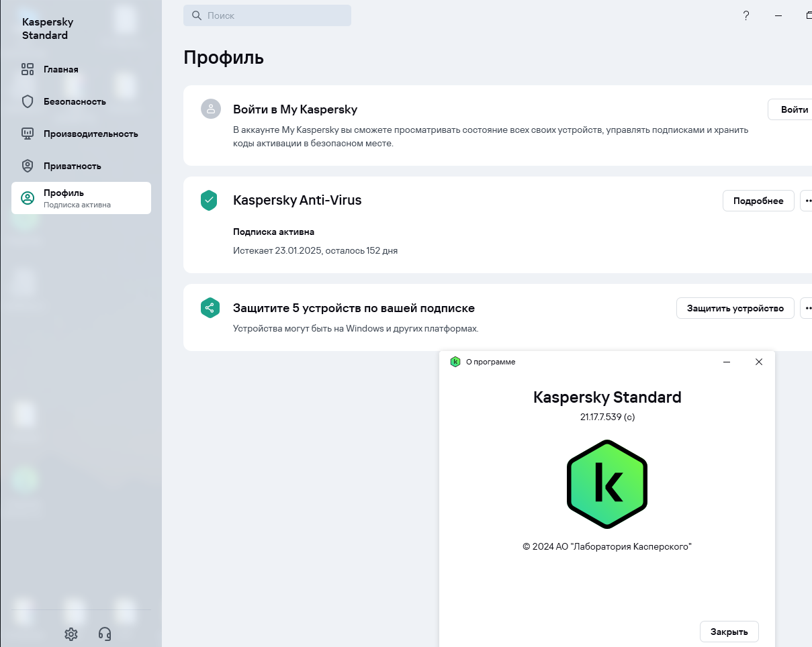Click the Подписка активна status text
Screen dimensions: 812x647
[x=273, y=232]
